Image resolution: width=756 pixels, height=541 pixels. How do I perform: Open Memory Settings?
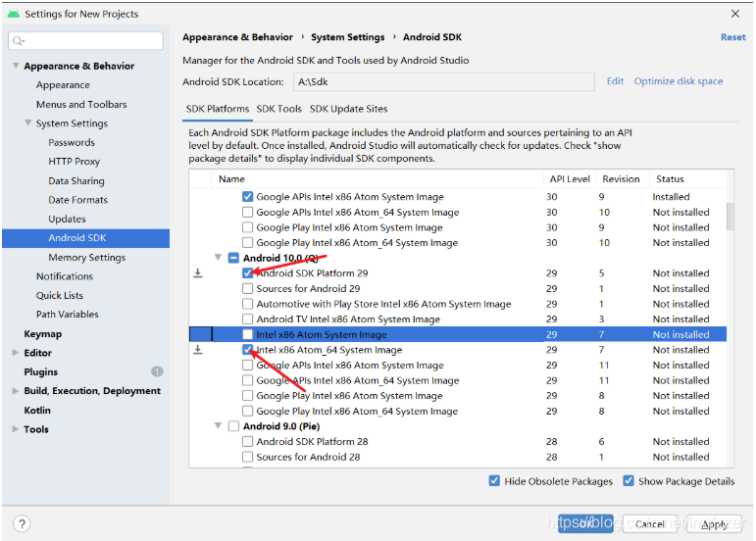point(87,257)
